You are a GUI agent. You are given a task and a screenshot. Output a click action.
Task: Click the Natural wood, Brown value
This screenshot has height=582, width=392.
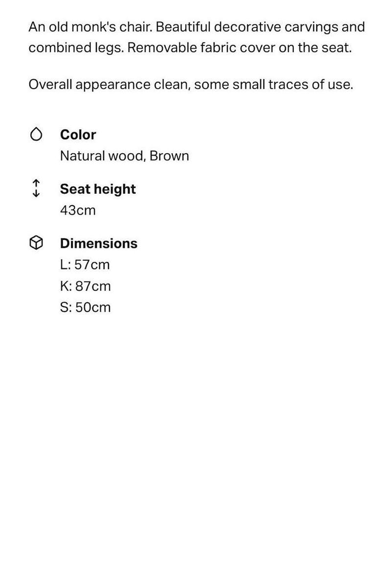125,156
